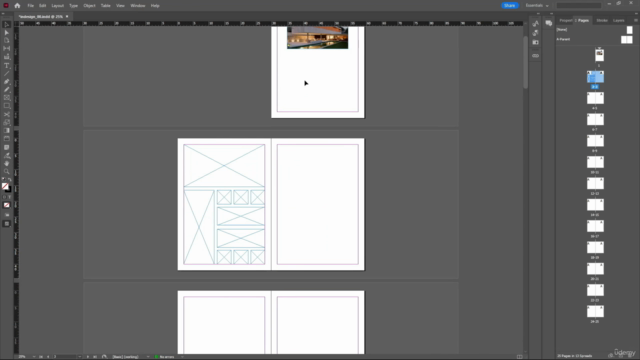Image resolution: width=640 pixels, height=360 pixels.
Task: Click the Apply None color button
Action: click(x=7, y=205)
